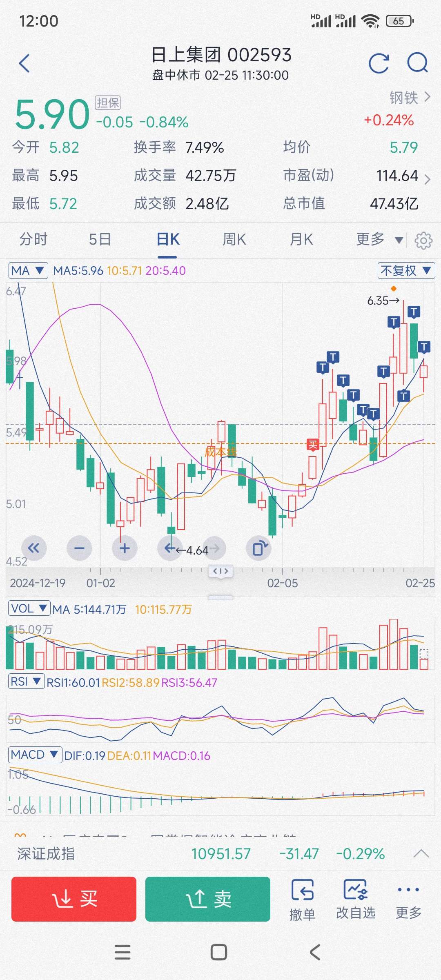Tap the Android back navigation button

[x=315, y=952]
